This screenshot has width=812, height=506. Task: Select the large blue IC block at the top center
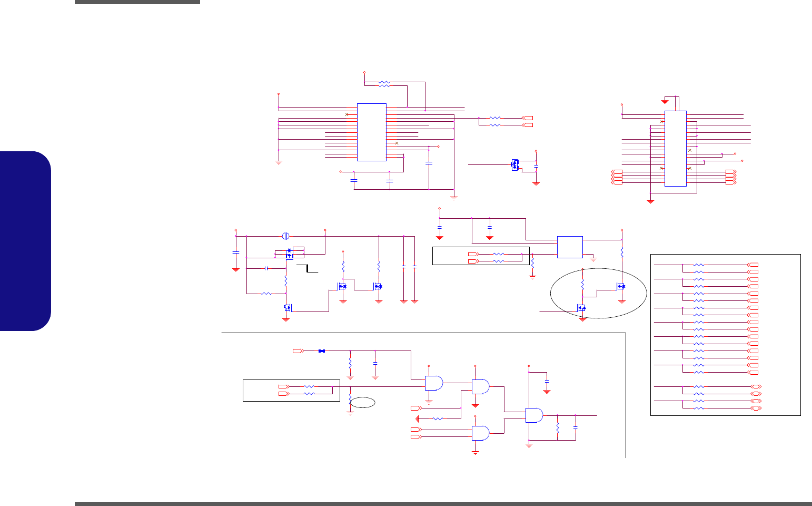[x=372, y=132]
